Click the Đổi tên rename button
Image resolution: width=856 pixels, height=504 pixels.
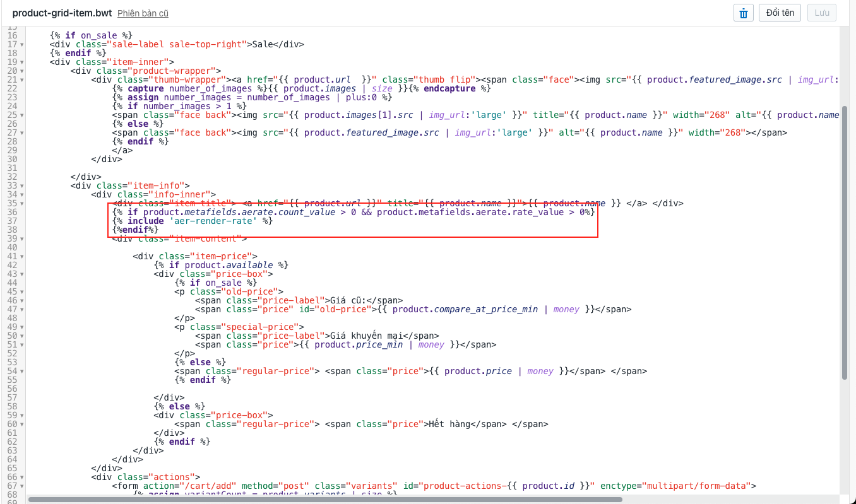(780, 13)
